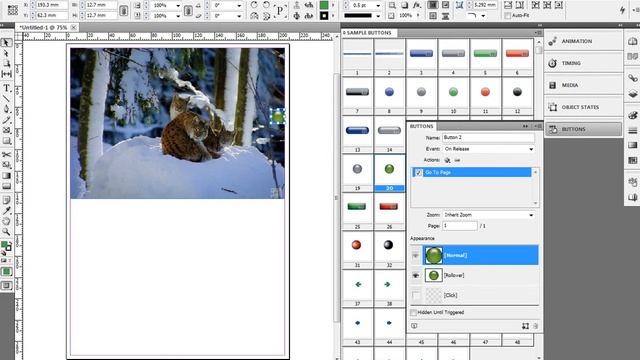Image resolution: width=640 pixels, height=360 pixels.
Task: Click the reference point locator grid
Action: tap(13, 10)
